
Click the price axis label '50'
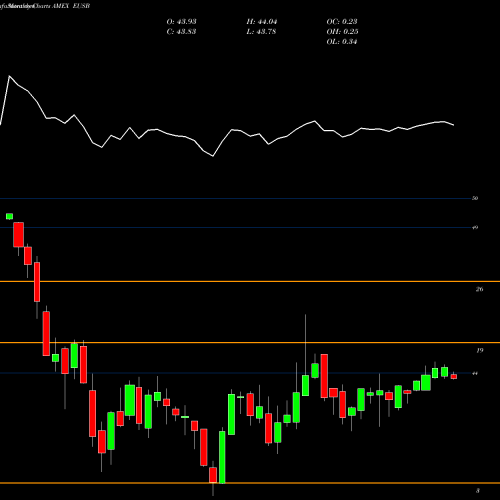point(475,198)
